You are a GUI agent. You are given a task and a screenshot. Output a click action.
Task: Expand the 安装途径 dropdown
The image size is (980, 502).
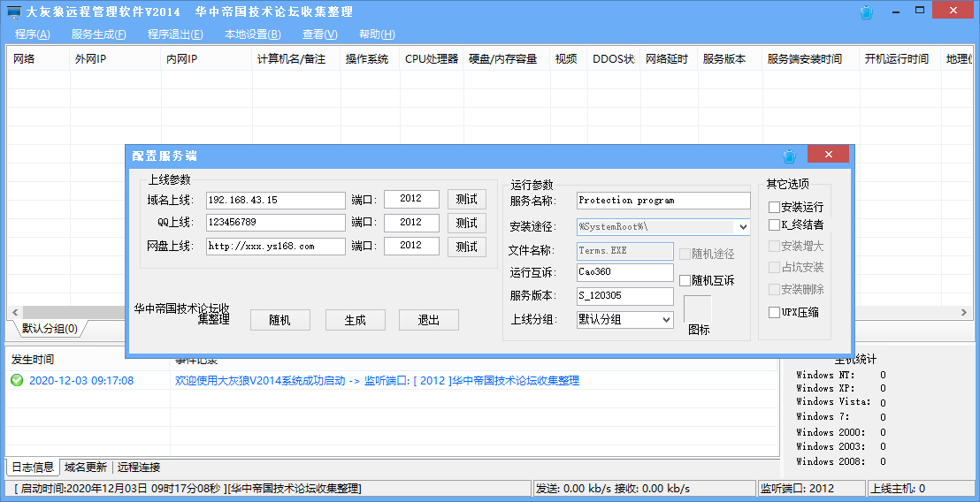point(743,226)
